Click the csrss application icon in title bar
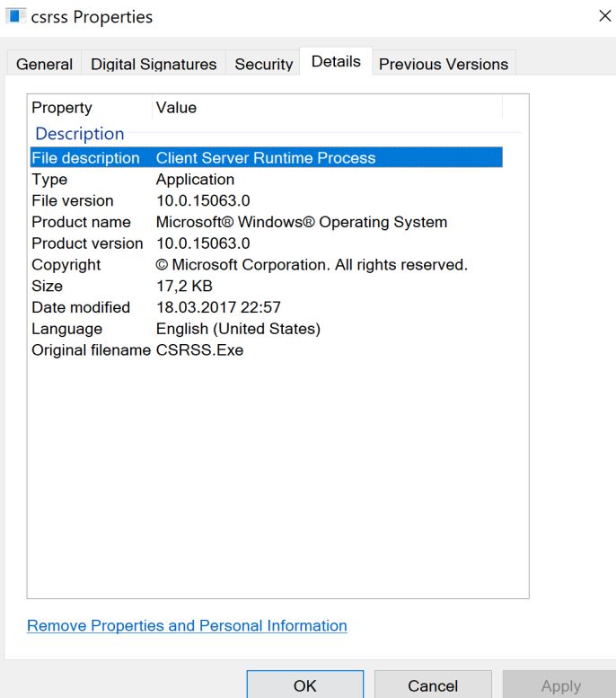Viewport: 616px width, 698px height. pos(15,16)
